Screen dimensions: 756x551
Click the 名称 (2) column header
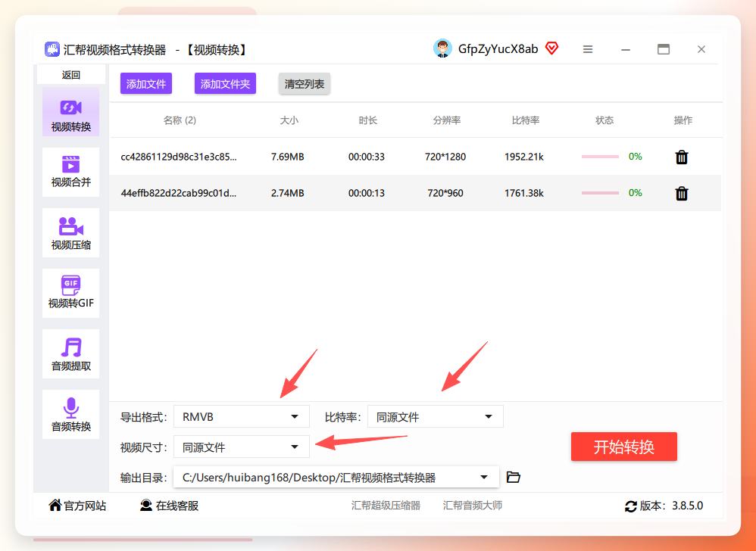pos(180,120)
